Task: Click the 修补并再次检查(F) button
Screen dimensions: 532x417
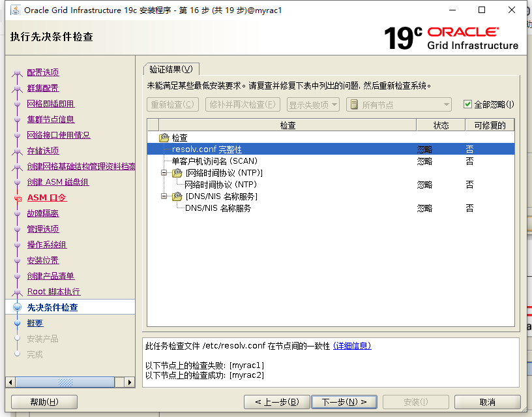Action: pos(243,104)
